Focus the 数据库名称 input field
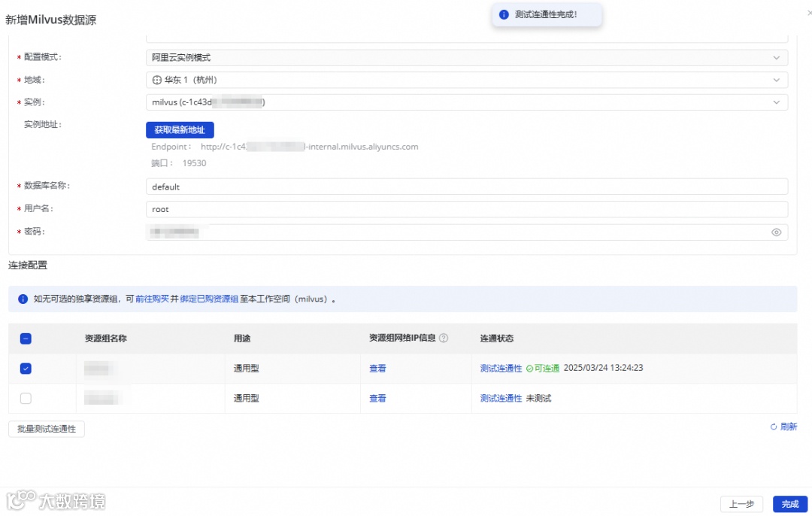The width and height of the screenshot is (812, 516). (467, 187)
